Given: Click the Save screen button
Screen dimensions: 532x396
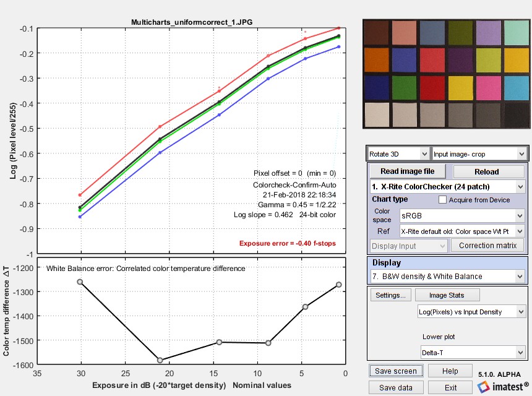Looking at the screenshot, I should click(x=396, y=371).
